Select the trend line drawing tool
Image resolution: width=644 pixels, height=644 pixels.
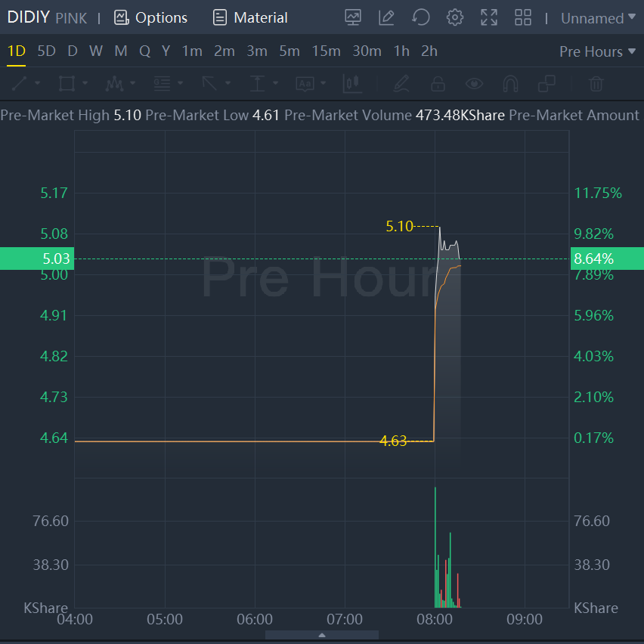20,83
